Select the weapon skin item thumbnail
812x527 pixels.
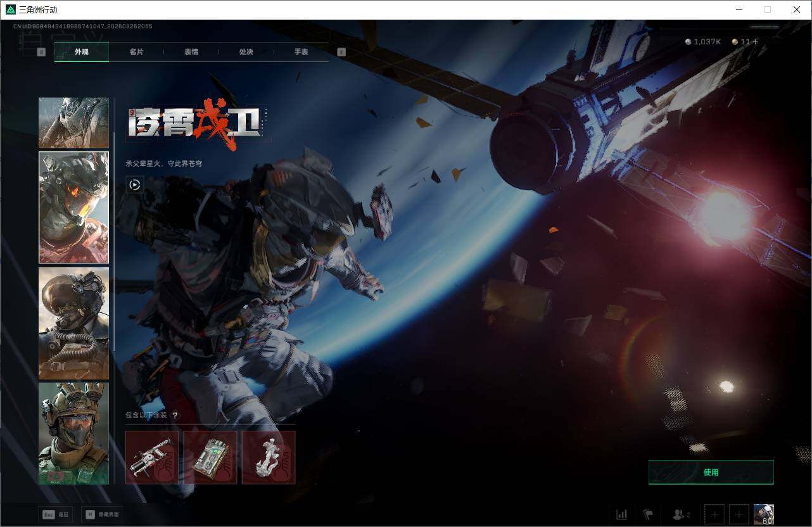pyautogui.click(x=152, y=457)
